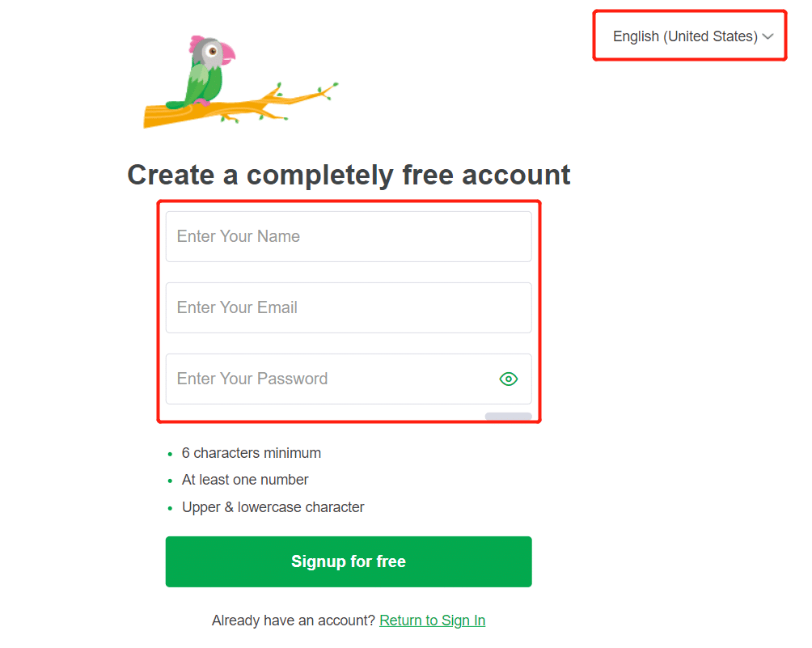Focus the Enter Your Email field
The width and height of the screenshot is (812, 648).
pos(349,307)
